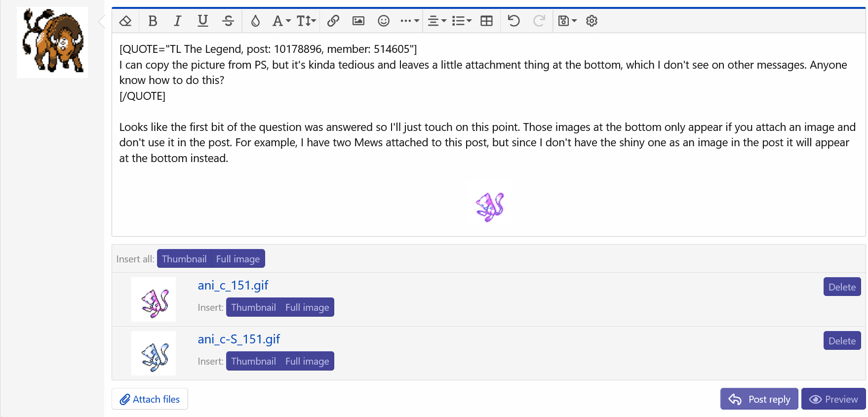The height and width of the screenshot is (417, 868).
Task: Open the font size dropdown
Action: 306,21
